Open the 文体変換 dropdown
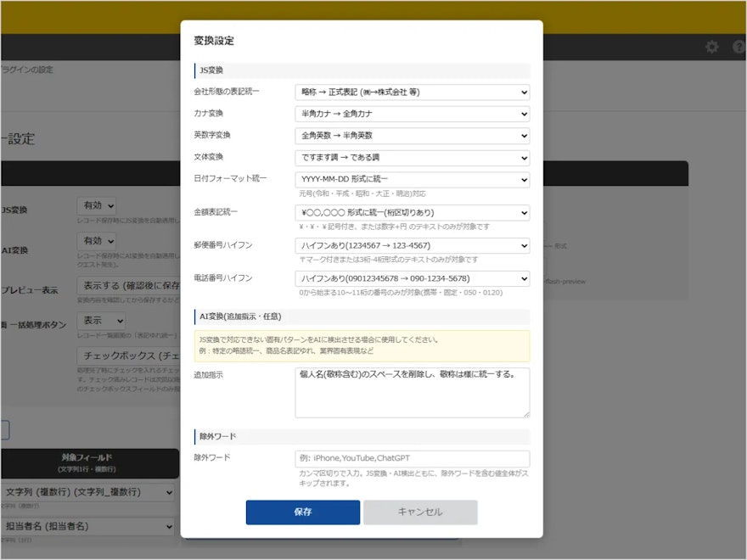 412,158
